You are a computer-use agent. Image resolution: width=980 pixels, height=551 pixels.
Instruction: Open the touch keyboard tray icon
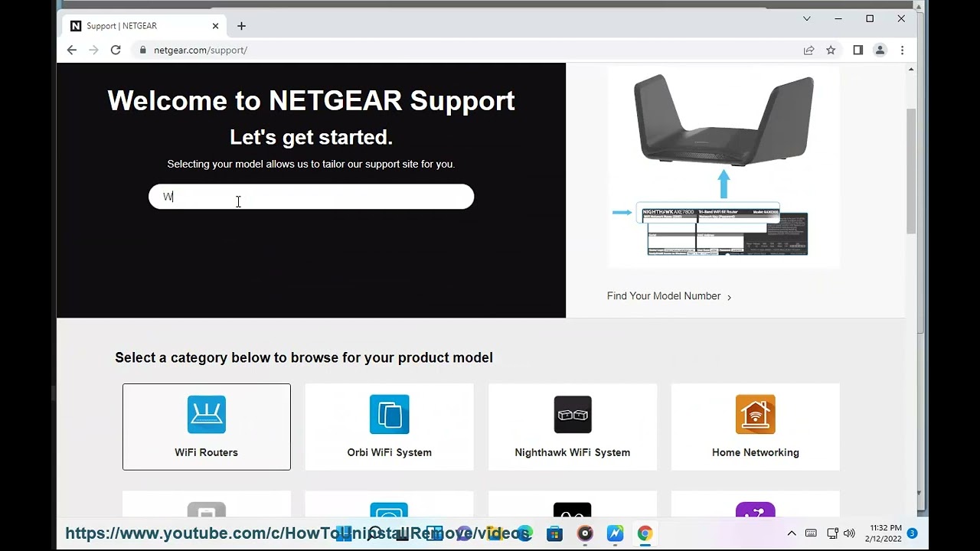(812, 533)
